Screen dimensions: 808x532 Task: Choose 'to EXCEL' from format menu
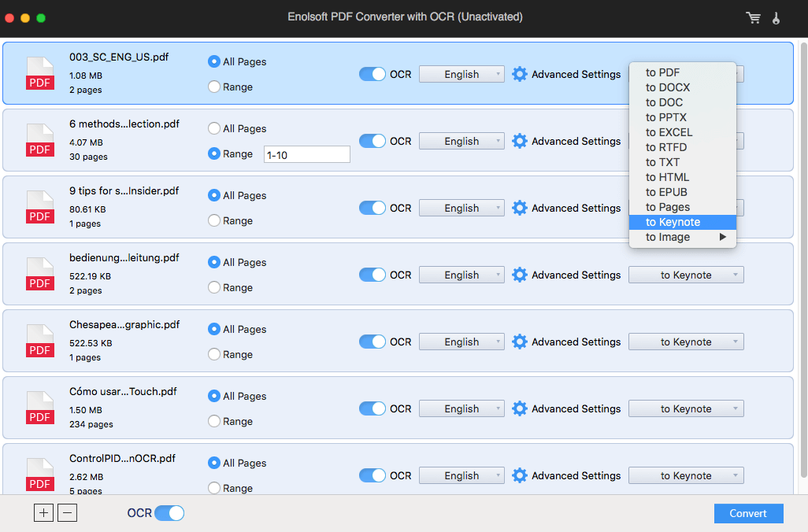tap(682, 132)
